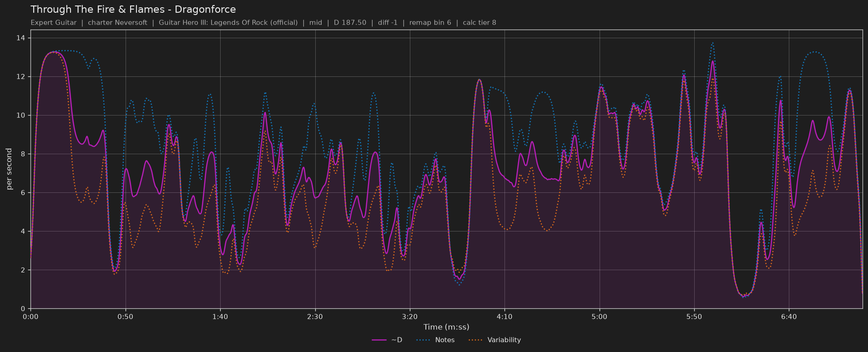Click the "calc tier 8" text

pos(479,23)
